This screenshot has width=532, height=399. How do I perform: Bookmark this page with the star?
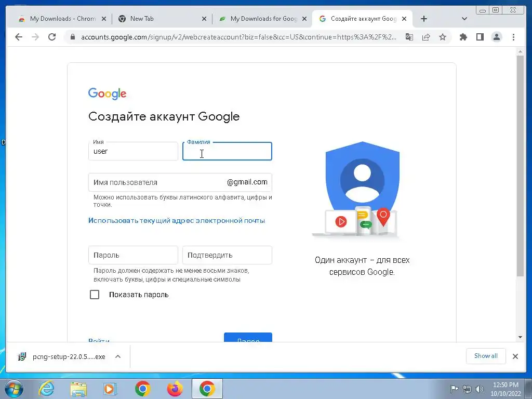coord(443,37)
